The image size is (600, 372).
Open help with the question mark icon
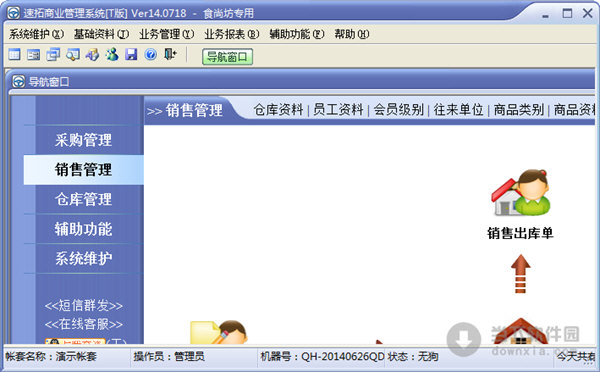(151, 55)
